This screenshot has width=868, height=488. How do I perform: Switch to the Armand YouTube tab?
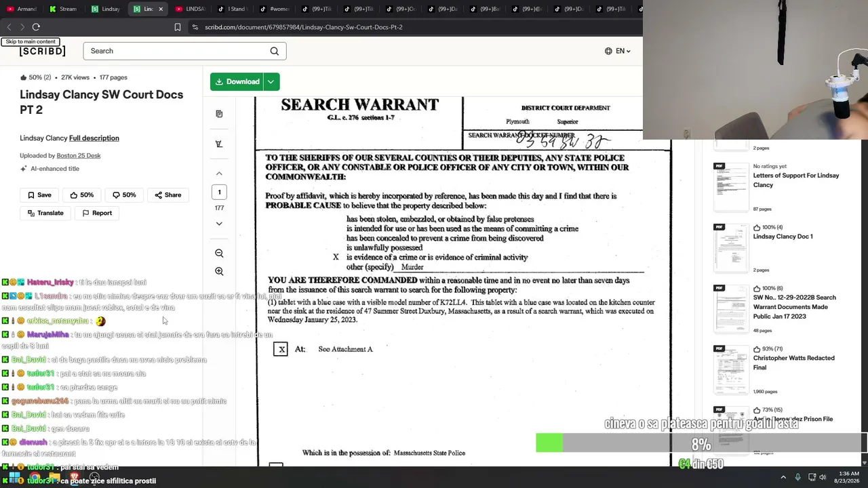(22, 9)
